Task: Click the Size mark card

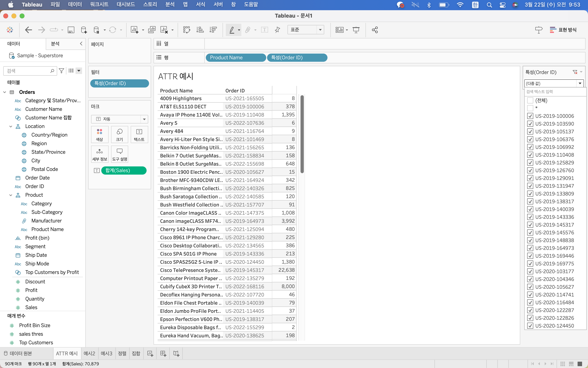Action: [120, 135]
